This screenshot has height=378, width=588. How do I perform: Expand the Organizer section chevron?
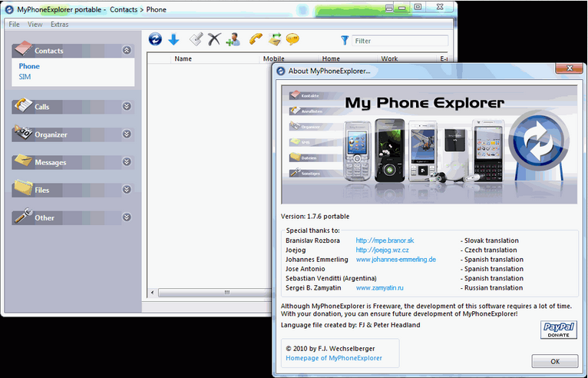coord(127,134)
